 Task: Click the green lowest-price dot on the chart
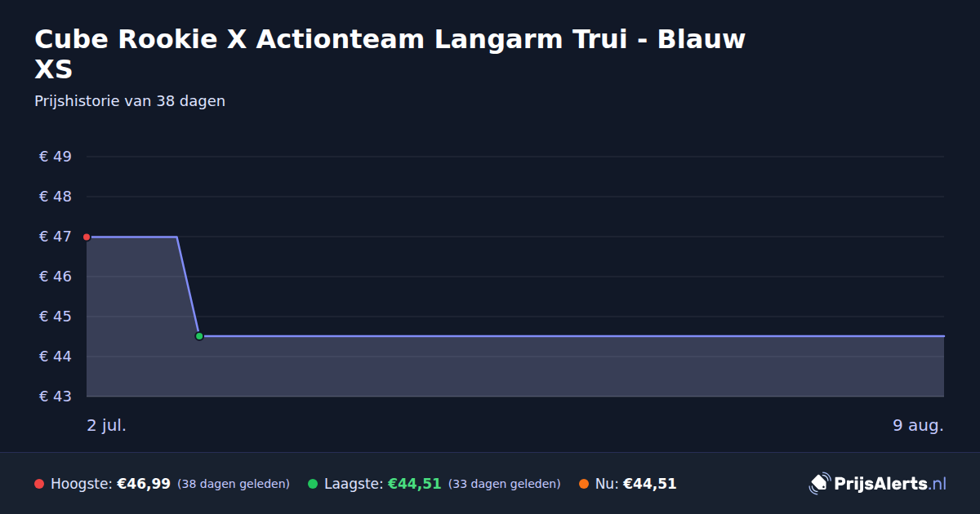[199, 336]
